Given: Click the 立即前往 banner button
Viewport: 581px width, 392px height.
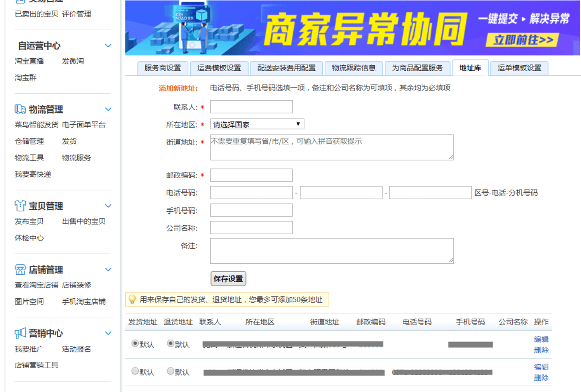Looking at the screenshot, I should [522, 40].
